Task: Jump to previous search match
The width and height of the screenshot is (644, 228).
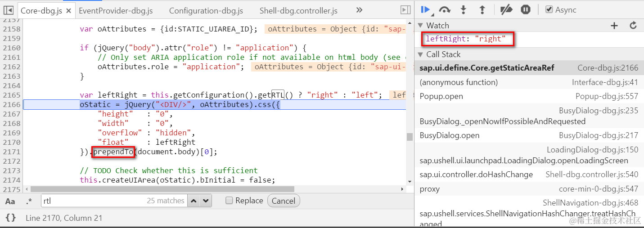Action: (x=193, y=201)
